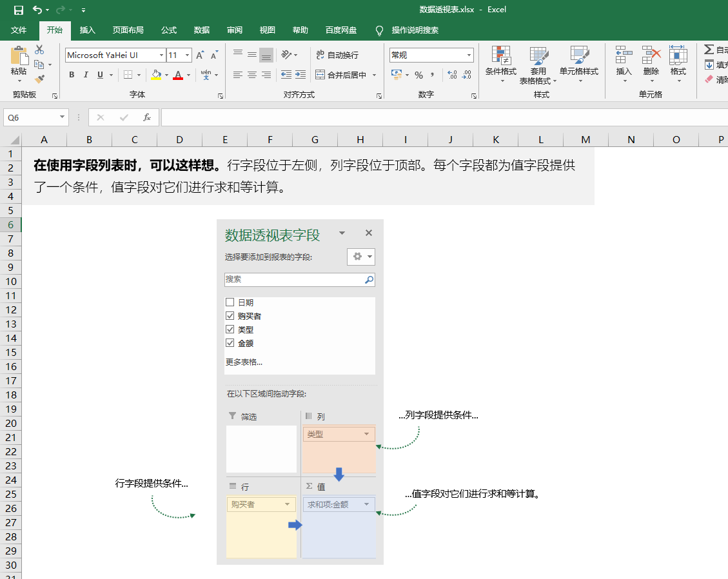Click the 删除 delete cells icon
728x579 pixels.
[651, 64]
